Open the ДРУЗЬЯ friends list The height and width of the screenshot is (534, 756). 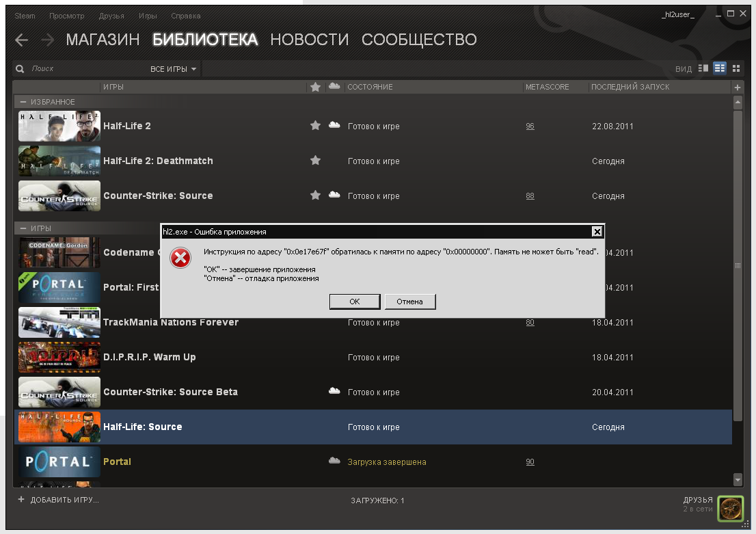(x=698, y=500)
